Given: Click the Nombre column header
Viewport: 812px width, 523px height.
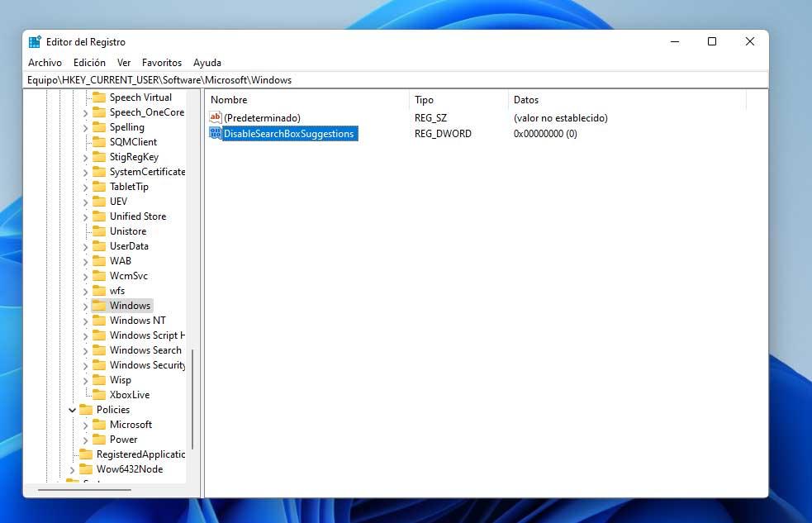Looking at the screenshot, I should pos(307,100).
